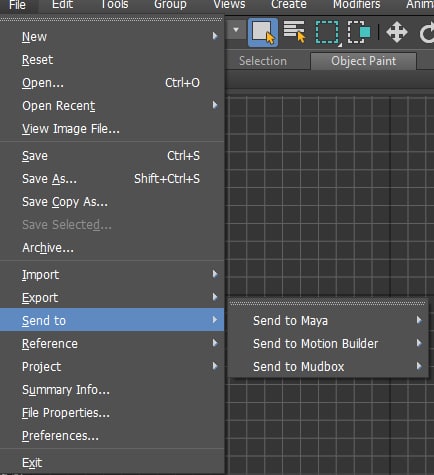
Task: Expand the Open Recent submenu
Action: point(112,106)
